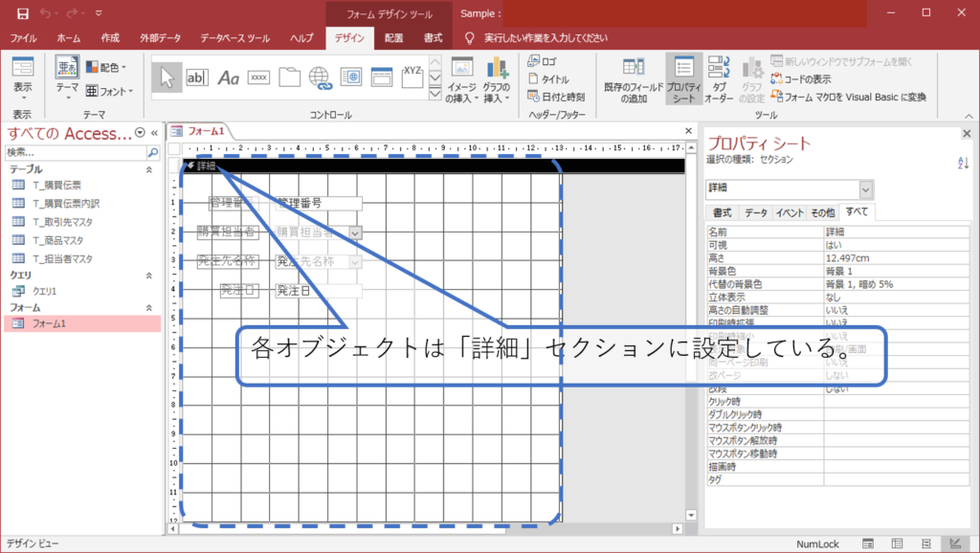Open the 表示 view button
Viewport: 980px width, 553px height.
23,77
